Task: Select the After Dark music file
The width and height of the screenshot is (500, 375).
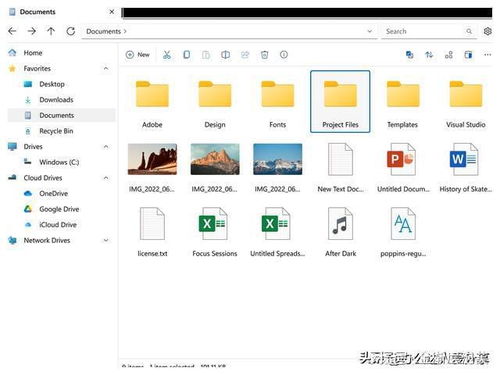Action: (x=340, y=231)
